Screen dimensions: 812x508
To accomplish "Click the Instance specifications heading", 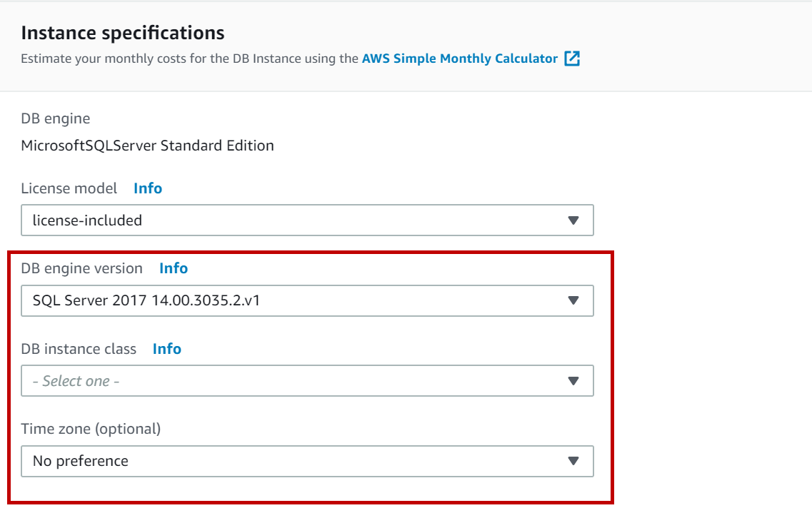I will (x=123, y=33).
